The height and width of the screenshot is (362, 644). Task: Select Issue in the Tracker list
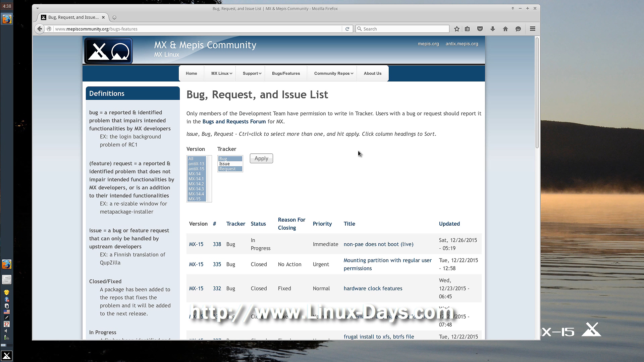click(230, 164)
